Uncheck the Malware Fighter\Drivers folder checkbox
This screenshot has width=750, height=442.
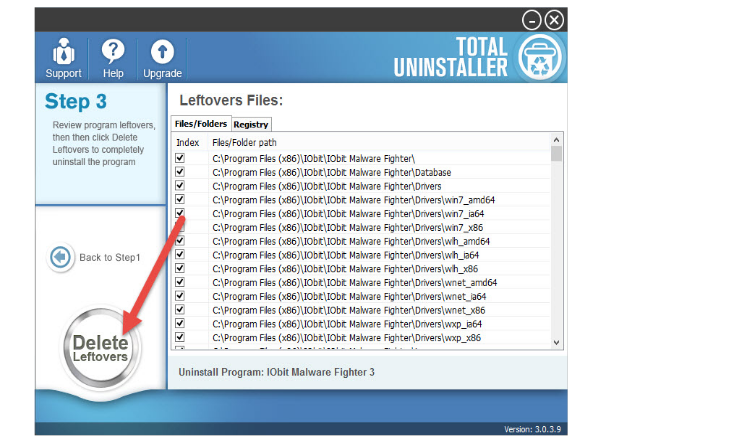180,186
